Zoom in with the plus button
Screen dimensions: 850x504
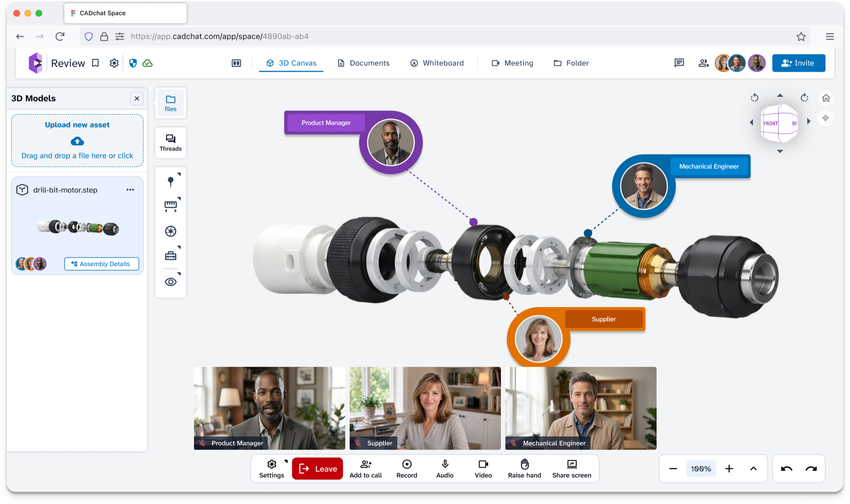(729, 469)
